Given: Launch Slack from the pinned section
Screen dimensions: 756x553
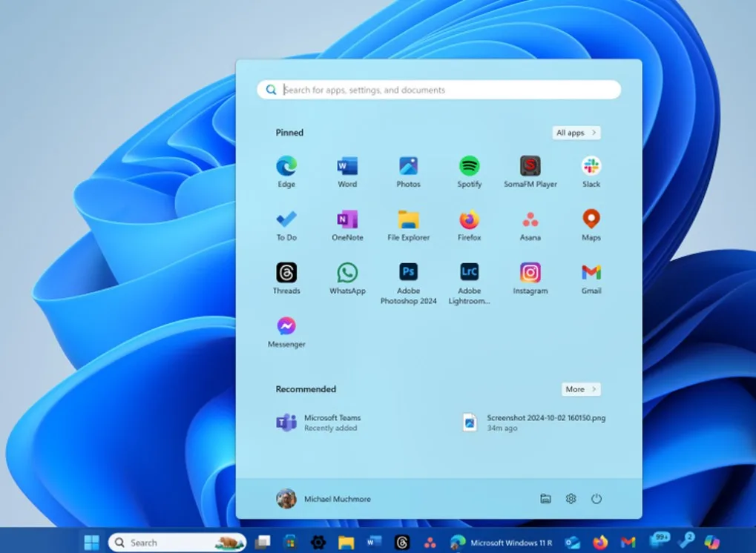Looking at the screenshot, I should pyautogui.click(x=591, y=167).
